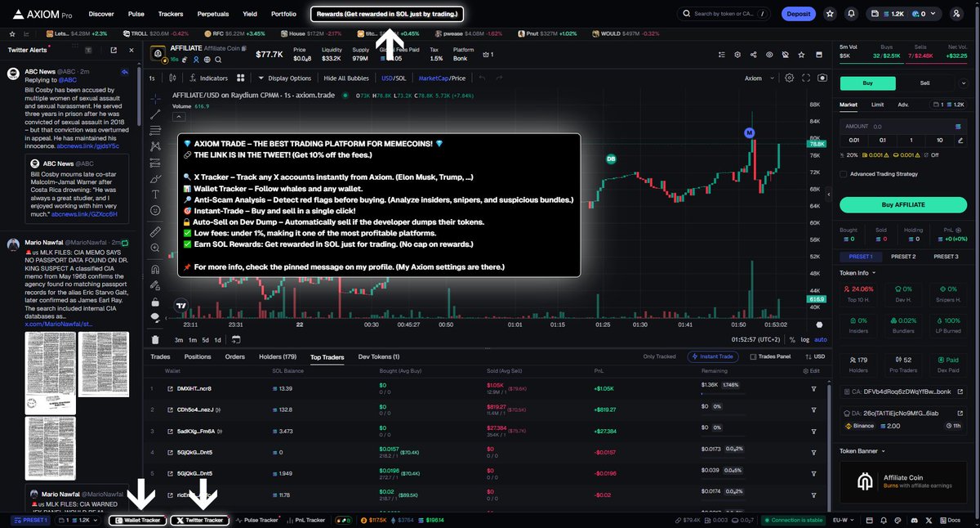Switch to the Holders (179) tab
Viewport: 980px width, 528px height.
(x=277, y=356)
